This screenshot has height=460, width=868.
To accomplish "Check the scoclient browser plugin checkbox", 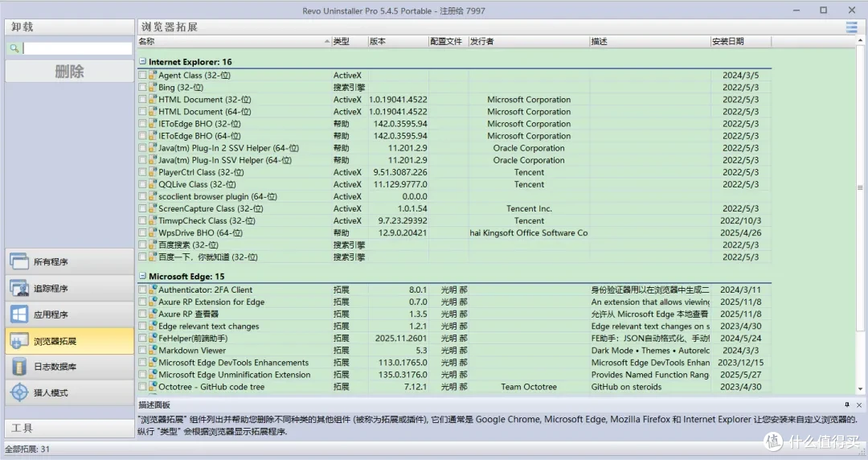I will pyautogui.click(x=143, y=196).
